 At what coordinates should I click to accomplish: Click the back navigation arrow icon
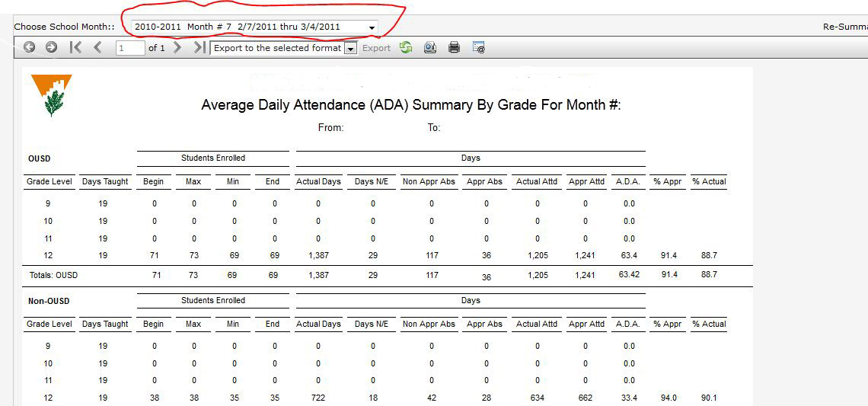[x=30, y=48]
